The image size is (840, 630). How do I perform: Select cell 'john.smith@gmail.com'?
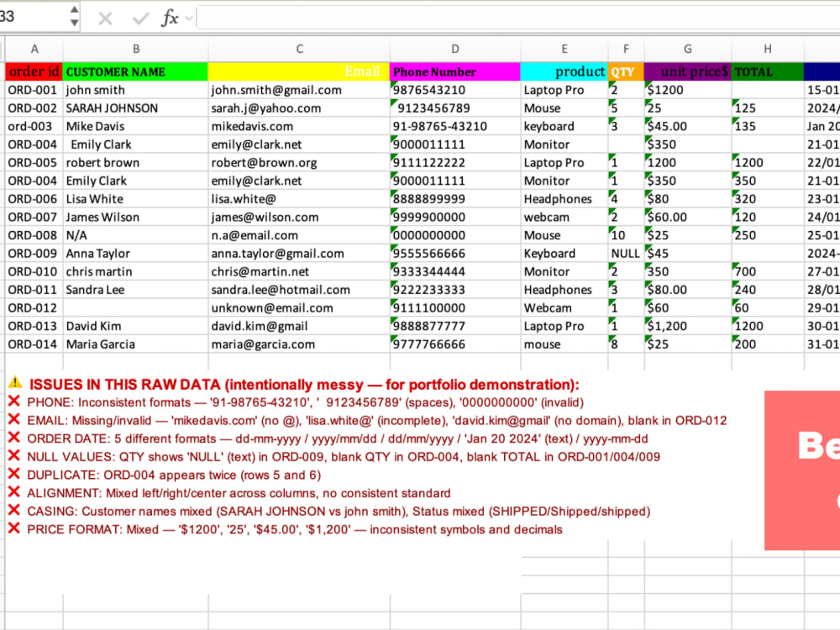pos(299,90)
